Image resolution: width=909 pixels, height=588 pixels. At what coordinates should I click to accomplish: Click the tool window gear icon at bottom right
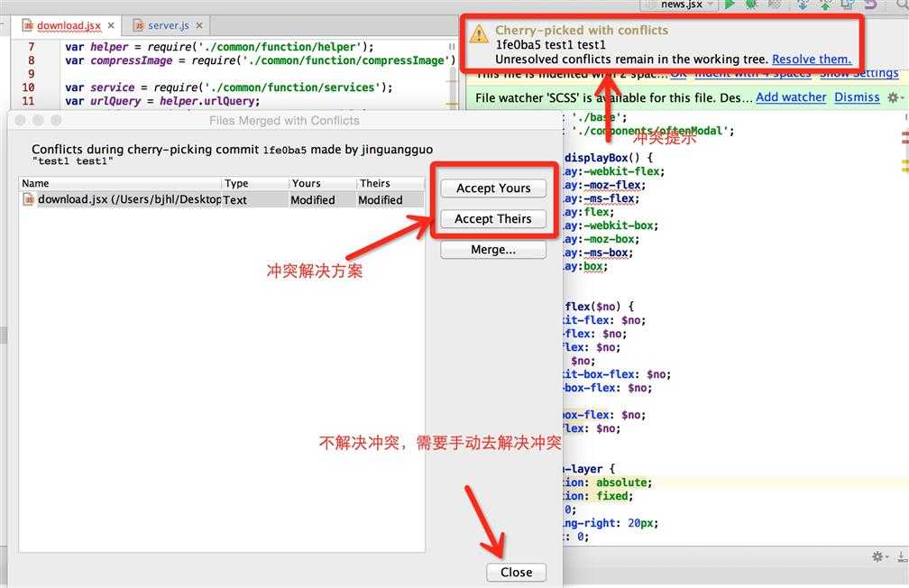click(x=879, y=556)
